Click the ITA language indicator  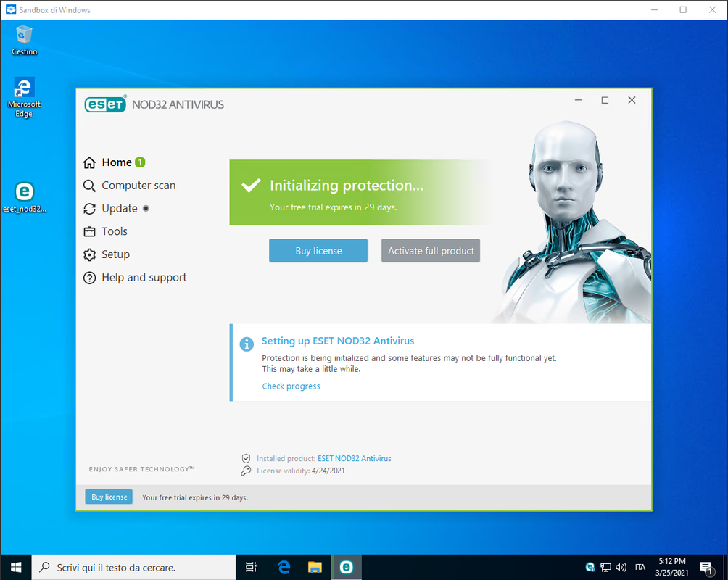point(640,567)
